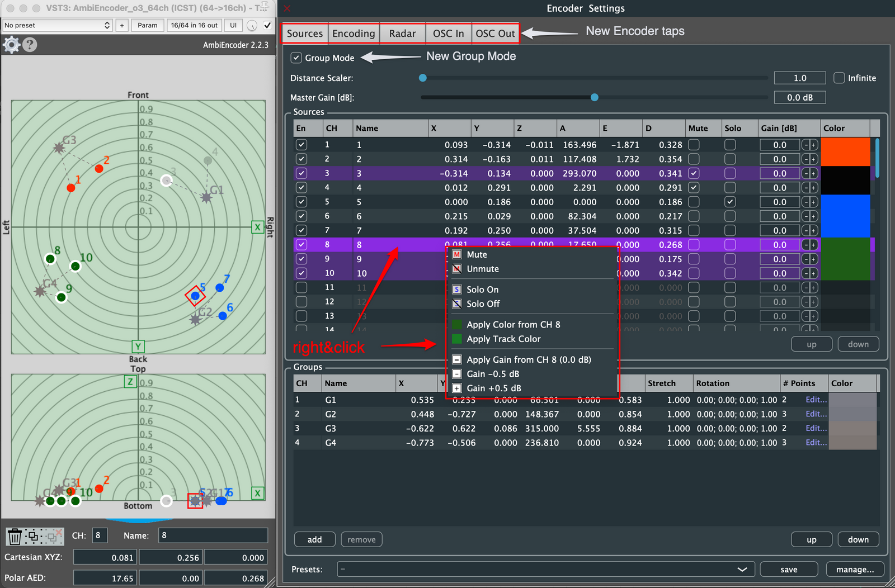This screenshot has width=895, height=588.
Task: Click the add group button
Action: click(314, 539)
